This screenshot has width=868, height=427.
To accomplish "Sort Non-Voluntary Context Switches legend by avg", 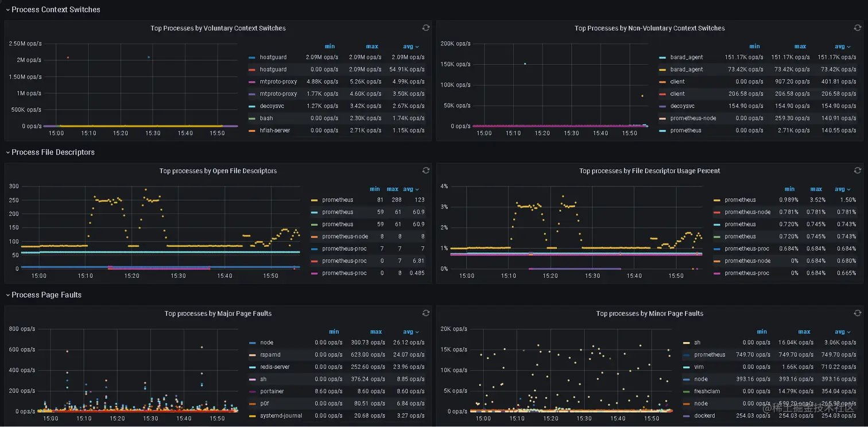I will (x=843, y=46).
